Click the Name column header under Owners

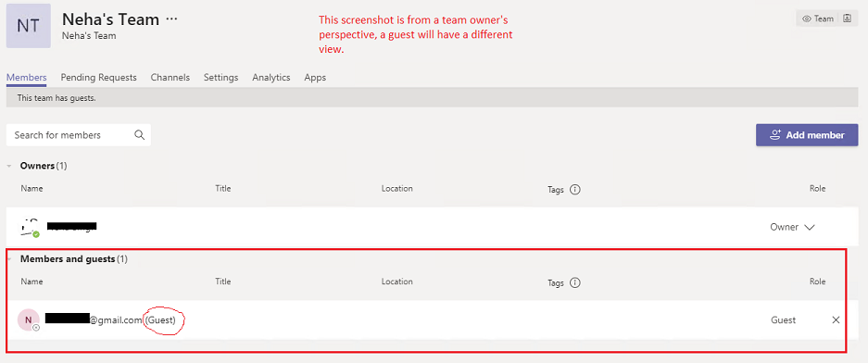31,189
